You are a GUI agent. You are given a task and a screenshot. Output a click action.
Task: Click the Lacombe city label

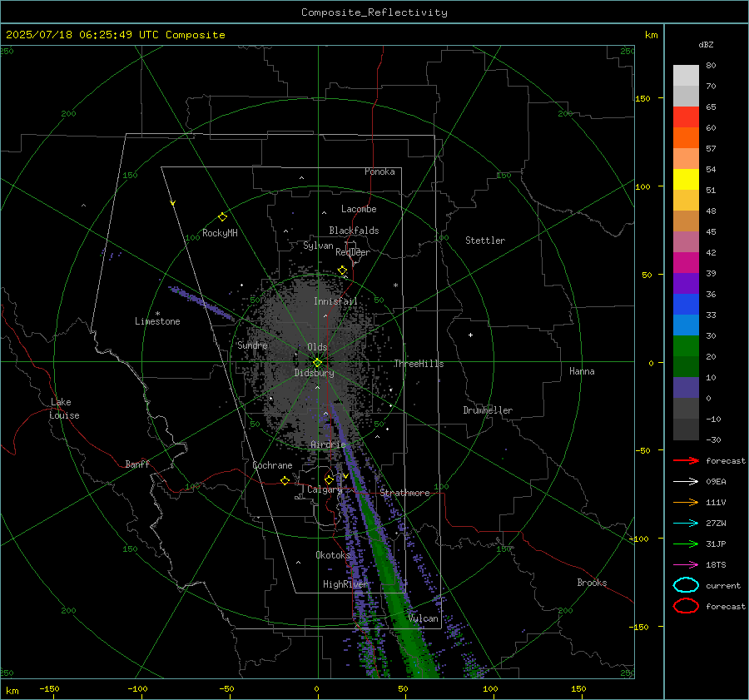359,209
